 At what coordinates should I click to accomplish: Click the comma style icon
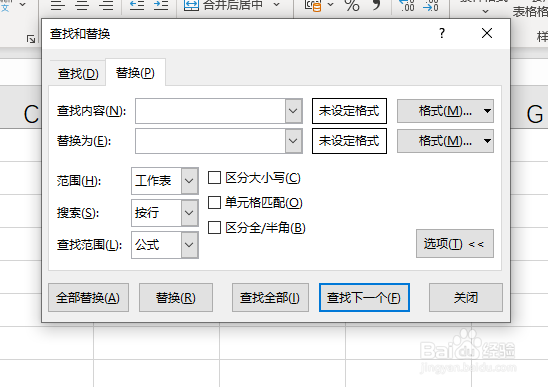coord(376,5)
